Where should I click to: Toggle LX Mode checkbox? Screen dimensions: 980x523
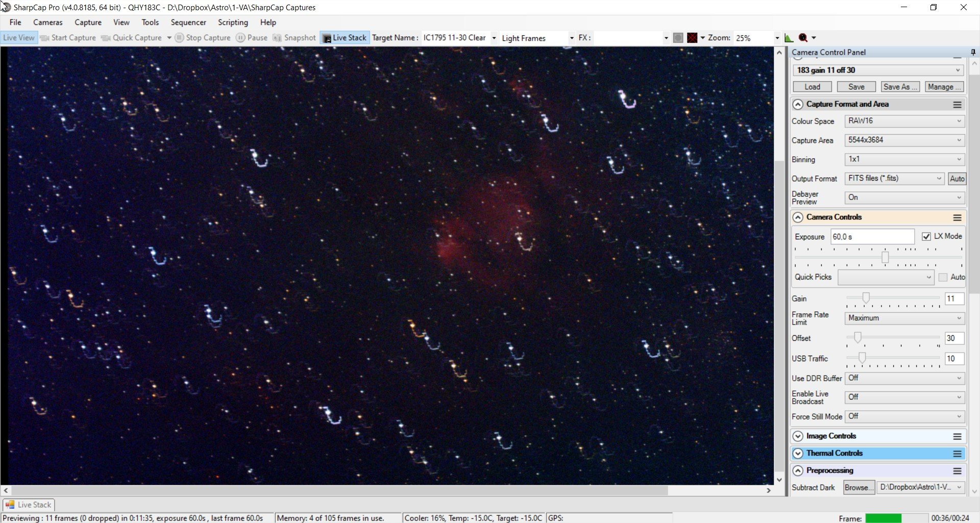926,236
